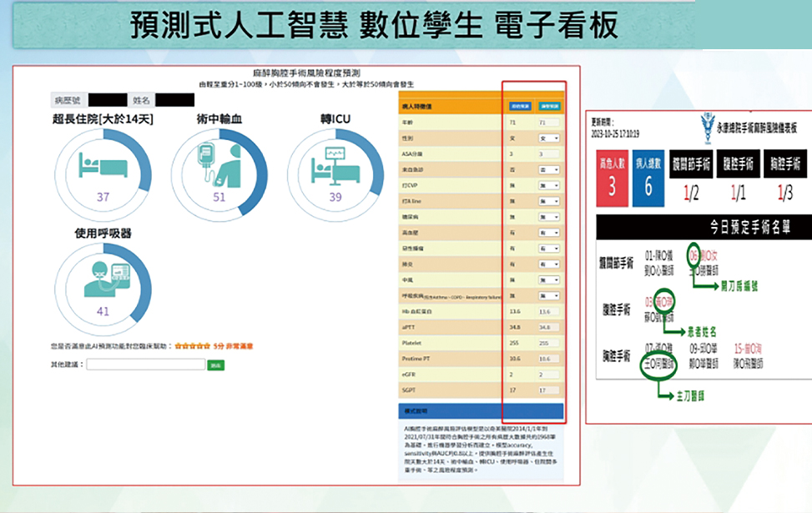The height and width of the screenshot is (513, 812).
Task: Click the age input field showing 71
Action: point(548,122)
